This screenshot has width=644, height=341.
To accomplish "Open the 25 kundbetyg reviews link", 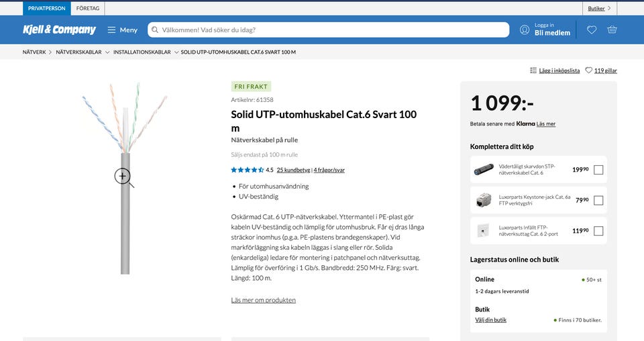I will coord(293,170).
